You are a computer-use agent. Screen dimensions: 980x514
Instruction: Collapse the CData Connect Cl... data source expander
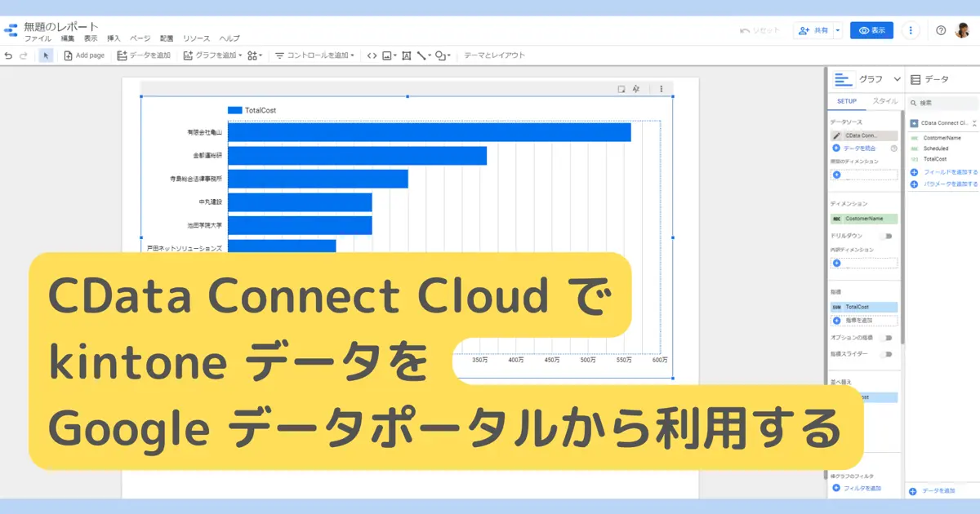point(974,123)
